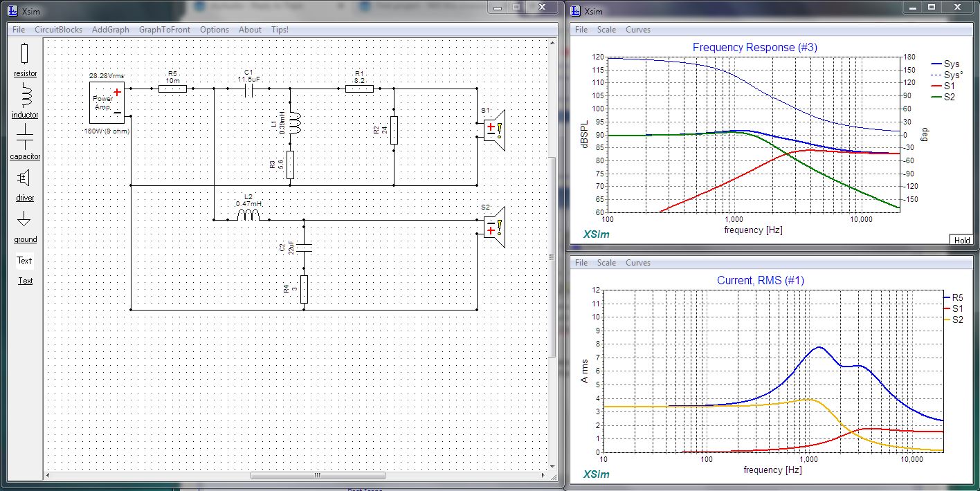
Task: Click Frequency Response (#3) title
Action: [754, 48]
